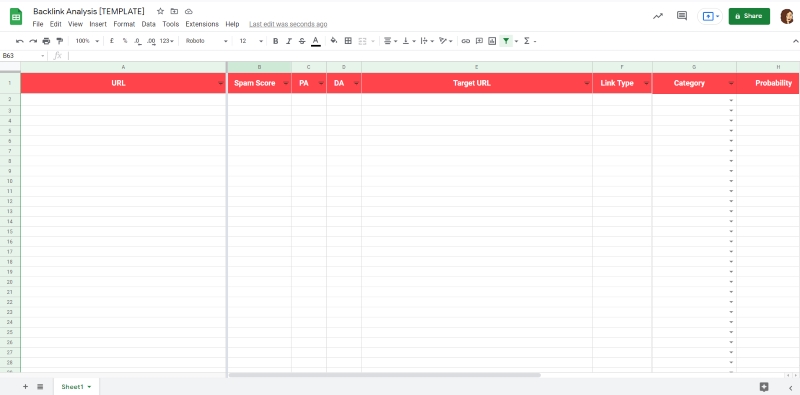Toggle italic formatting

pos(289,41)
